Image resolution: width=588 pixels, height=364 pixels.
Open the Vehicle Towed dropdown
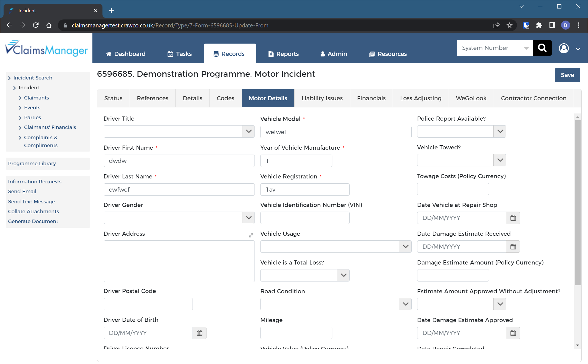point(500,160)
